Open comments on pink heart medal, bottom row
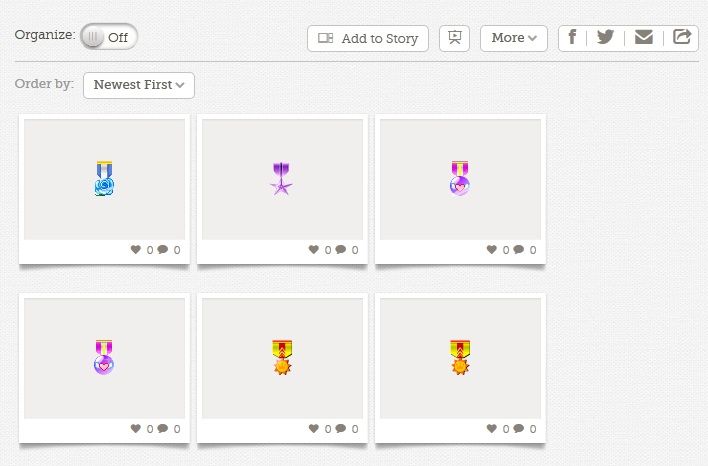Screen dimensions: 708x466 [163, 428]
